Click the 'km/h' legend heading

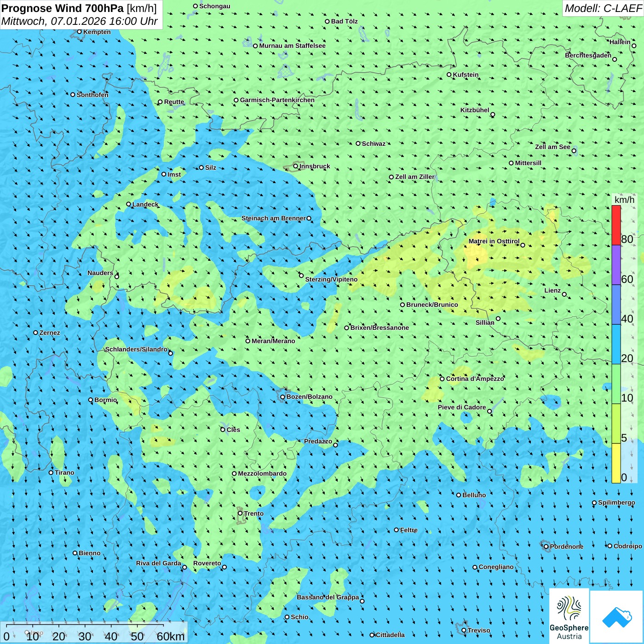[x=624, y=200]
